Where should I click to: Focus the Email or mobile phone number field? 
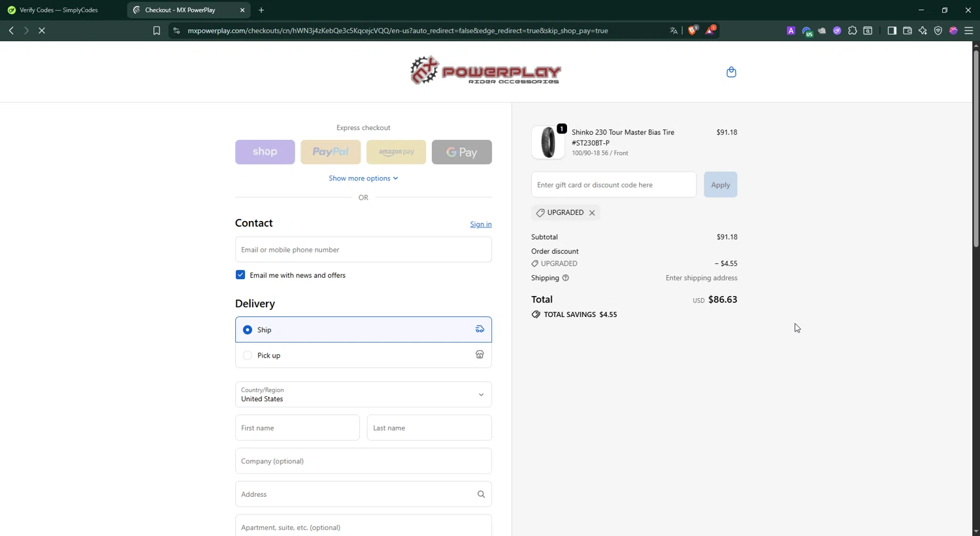point(363,250)
